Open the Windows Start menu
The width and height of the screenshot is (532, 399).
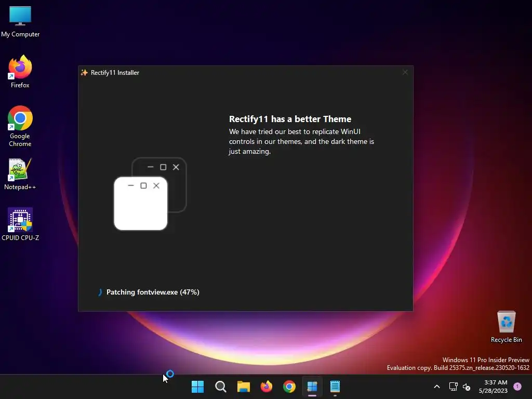coord(197,387)
